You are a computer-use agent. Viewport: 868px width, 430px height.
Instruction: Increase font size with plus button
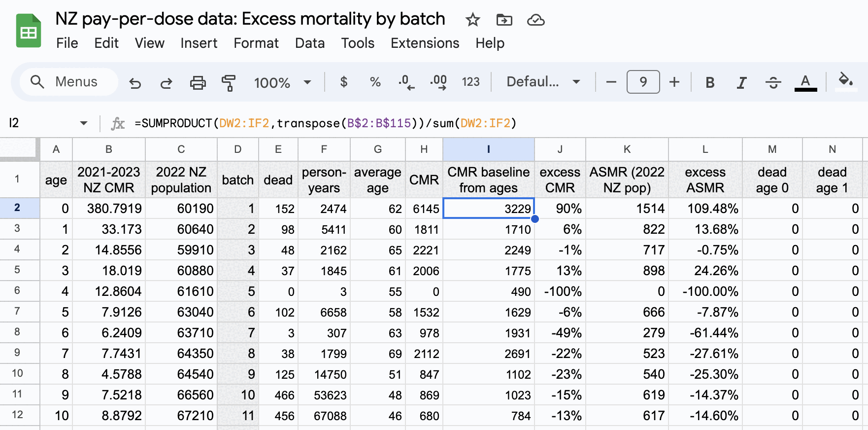coord(674,82)
